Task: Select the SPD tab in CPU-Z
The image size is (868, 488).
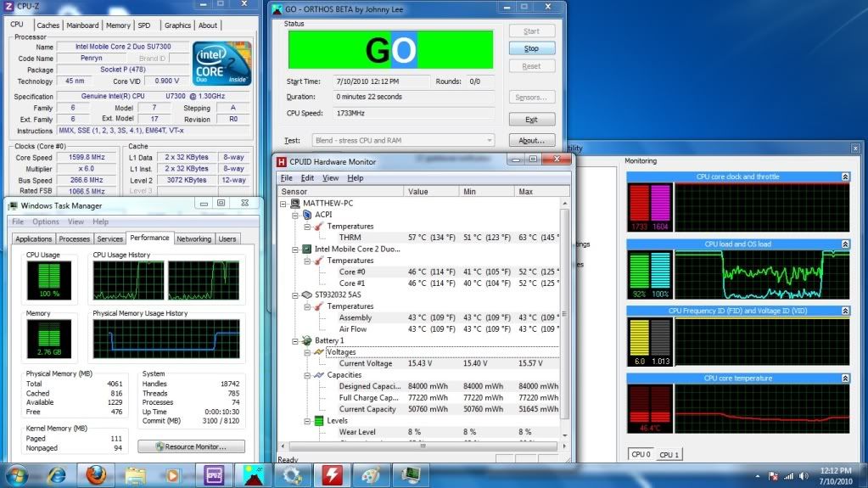Action: pyautogui.click(x=144, y=25)
